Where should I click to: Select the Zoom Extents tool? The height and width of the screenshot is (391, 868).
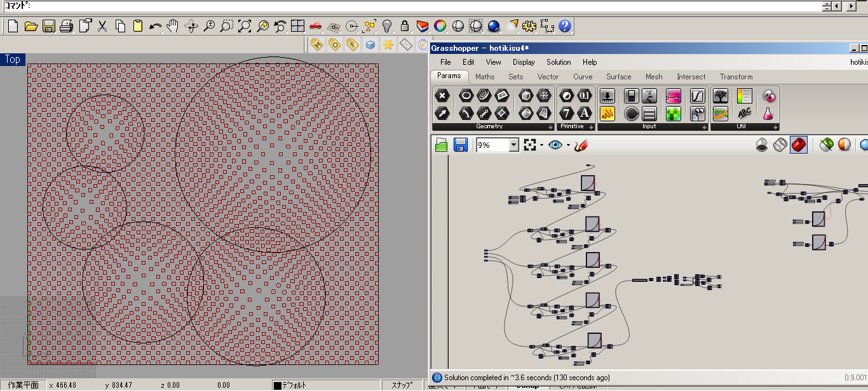pos(245,27)
